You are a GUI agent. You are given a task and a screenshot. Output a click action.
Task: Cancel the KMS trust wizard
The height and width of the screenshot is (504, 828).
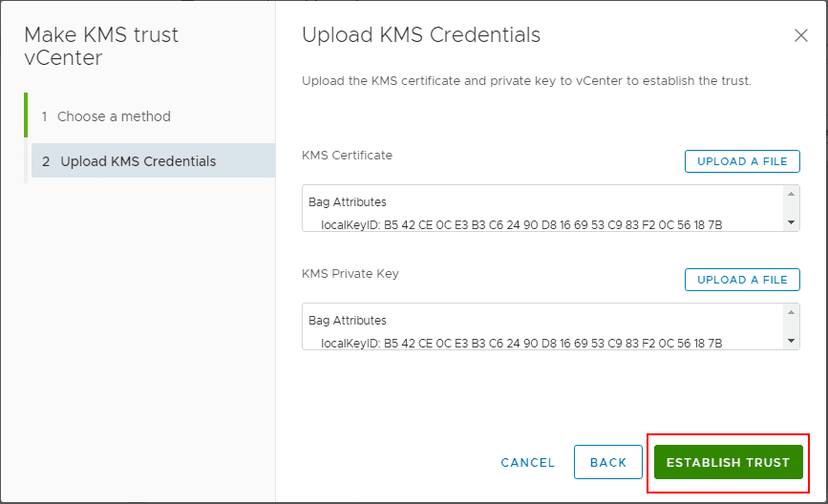527,462
